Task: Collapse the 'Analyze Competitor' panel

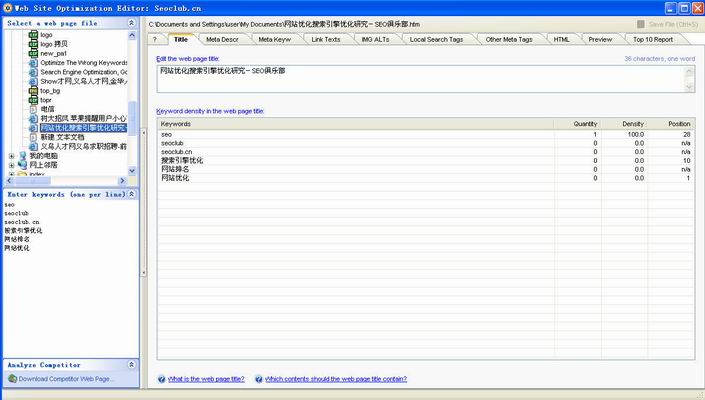Action: coord(131,364)
